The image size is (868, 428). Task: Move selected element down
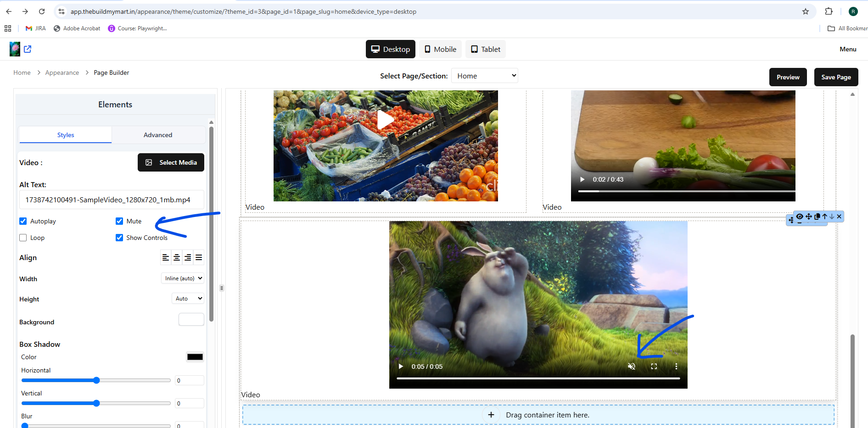pyautogui.click(x=832, y=217)
